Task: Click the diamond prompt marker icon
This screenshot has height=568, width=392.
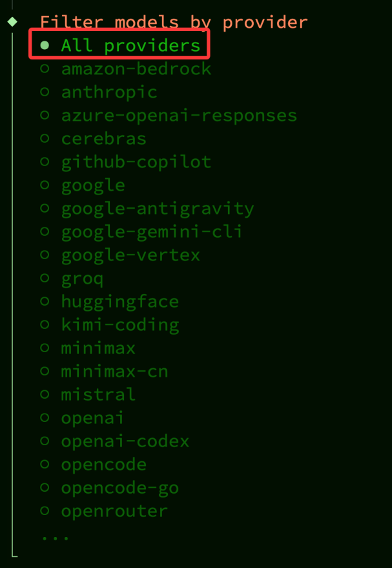Action: click(x=12, y=22)
